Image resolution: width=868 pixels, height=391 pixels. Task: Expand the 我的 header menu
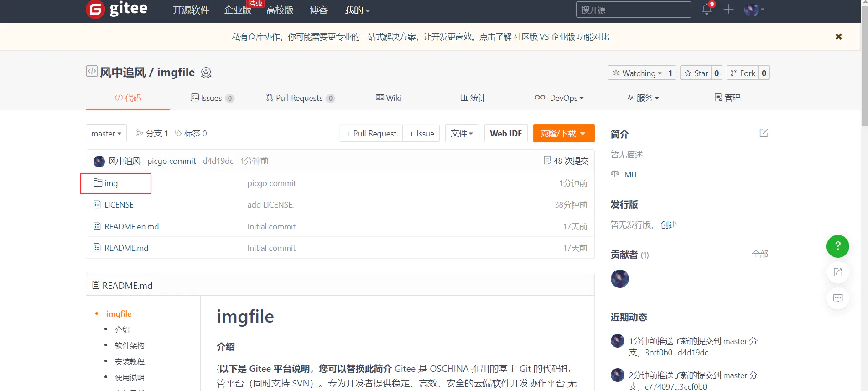(357, 10)
